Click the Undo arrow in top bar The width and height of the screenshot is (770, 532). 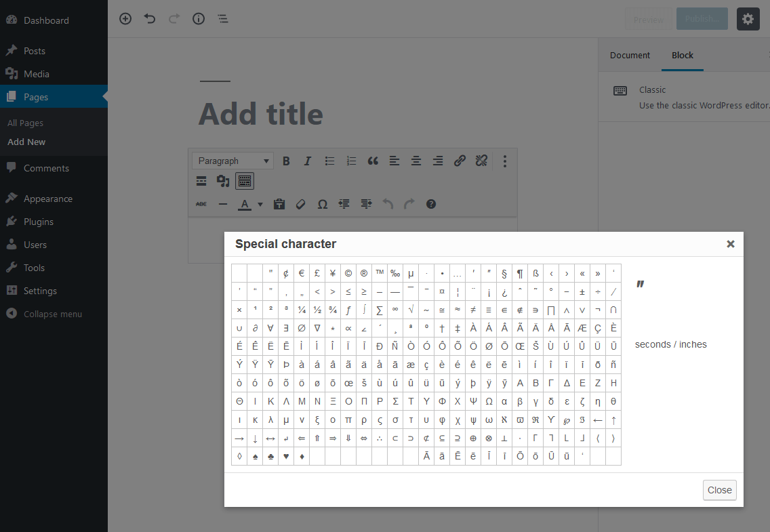tap(150, 19)
